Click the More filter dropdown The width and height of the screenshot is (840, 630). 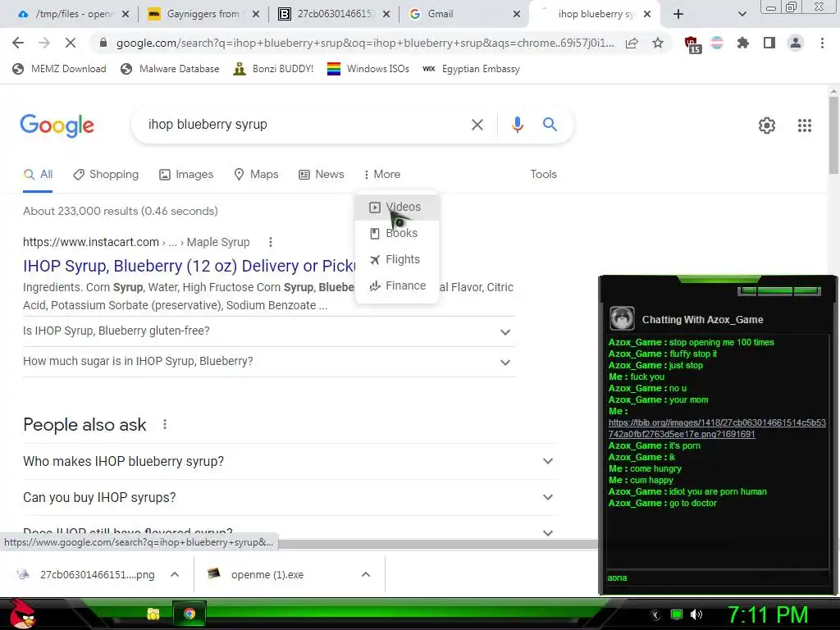tap(382, 175)
